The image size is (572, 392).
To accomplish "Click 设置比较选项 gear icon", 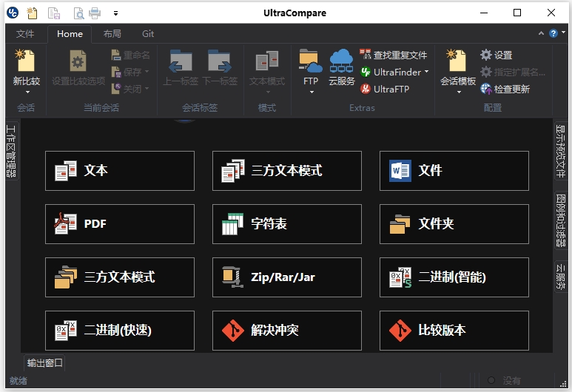I will [78, 61].
